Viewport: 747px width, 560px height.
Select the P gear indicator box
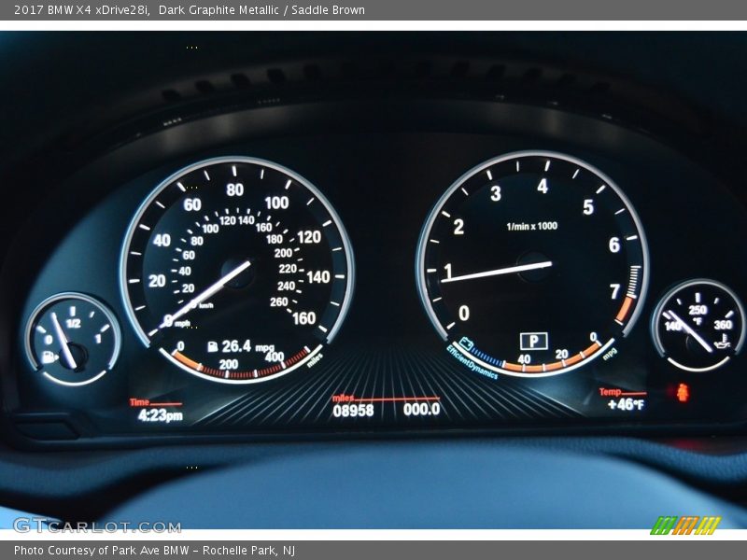point(533,341)
